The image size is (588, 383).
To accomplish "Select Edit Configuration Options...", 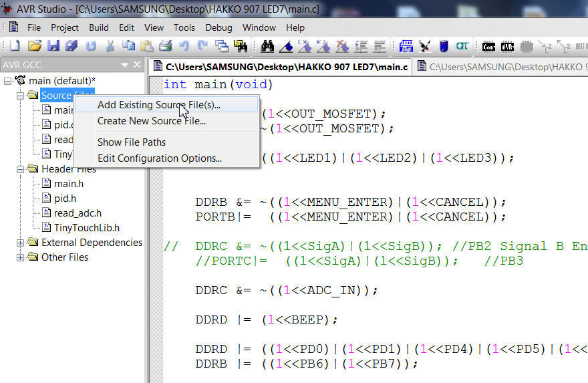I will tap(166, 158).
